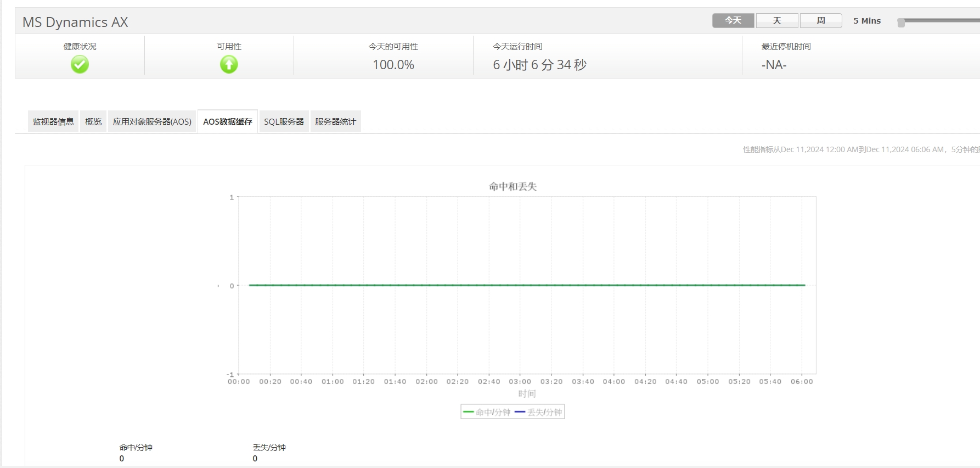Switch to the SQL服务器 tab

[x=284, y=121]
